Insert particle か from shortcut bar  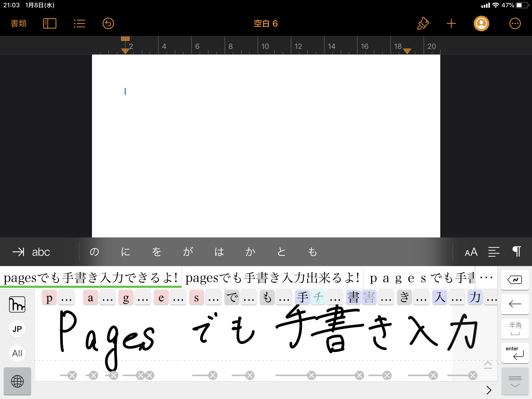pyautogui.click(x=250, y=252)
